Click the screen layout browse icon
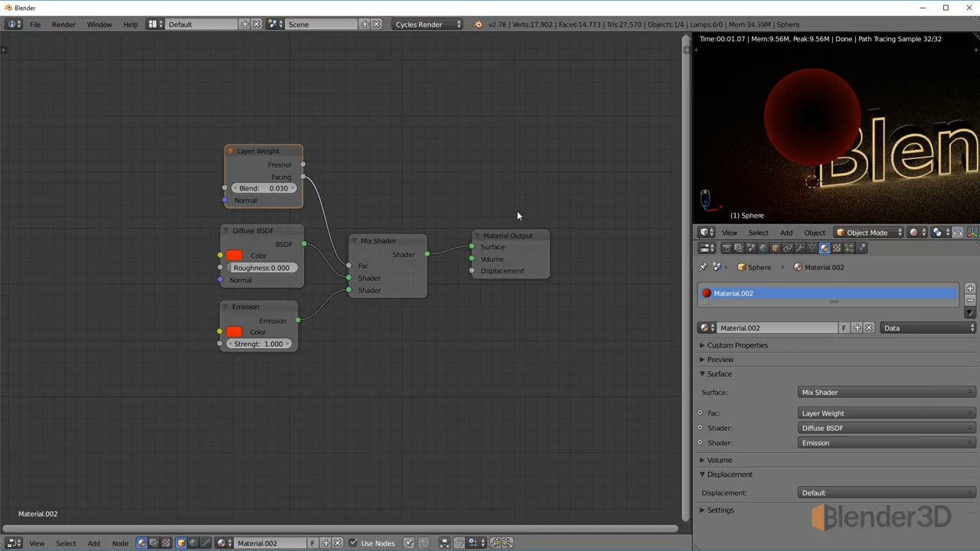The image size is (980, 551). click(x=155, y=24)
